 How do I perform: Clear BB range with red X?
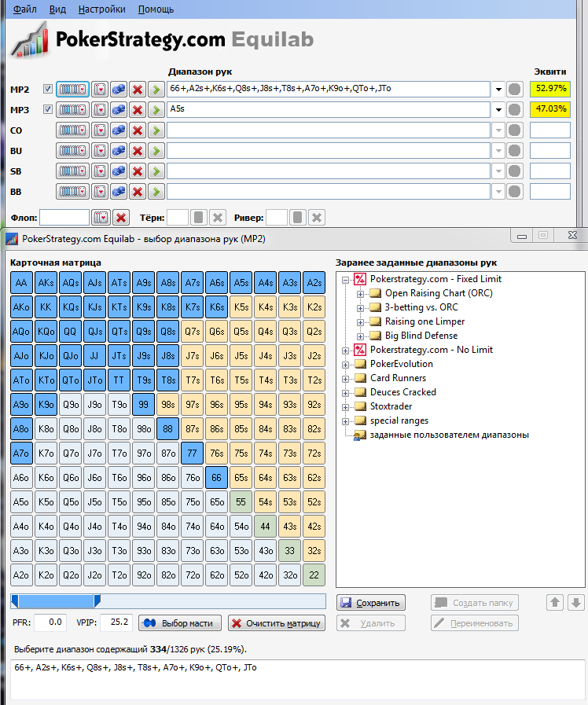(x=138, y=192)
